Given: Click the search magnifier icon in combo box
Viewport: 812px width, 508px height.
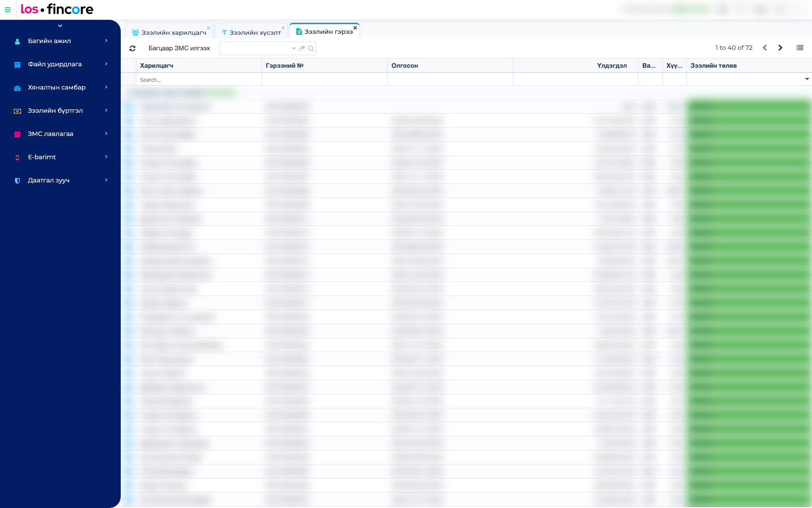Looking at the screenshot, I should point(311,48).
